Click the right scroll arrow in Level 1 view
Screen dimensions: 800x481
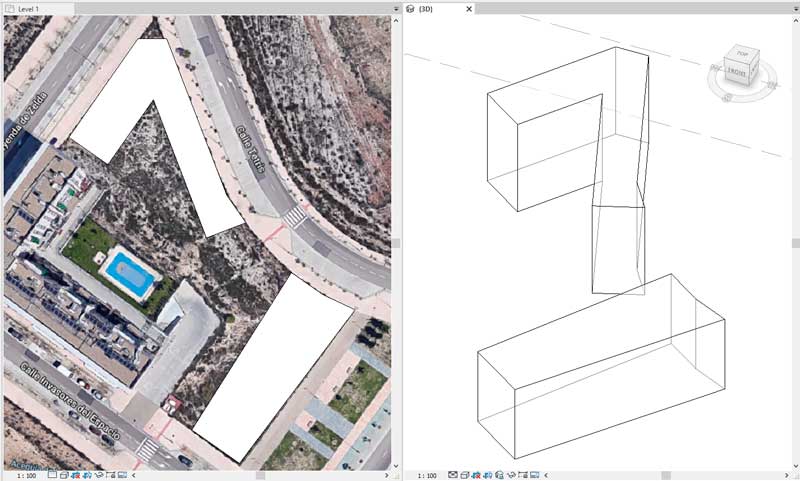[x=385, y=475]
